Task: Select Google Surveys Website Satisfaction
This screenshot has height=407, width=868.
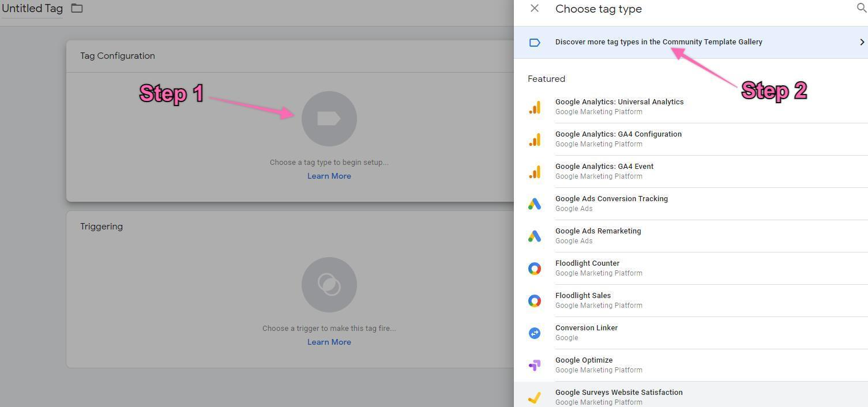Action: coord(619,396)
